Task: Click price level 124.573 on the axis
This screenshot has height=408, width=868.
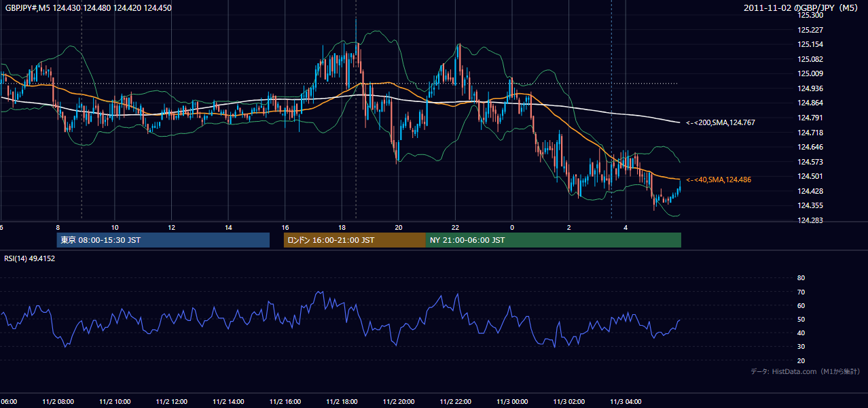Action: [x=810, y=162]
